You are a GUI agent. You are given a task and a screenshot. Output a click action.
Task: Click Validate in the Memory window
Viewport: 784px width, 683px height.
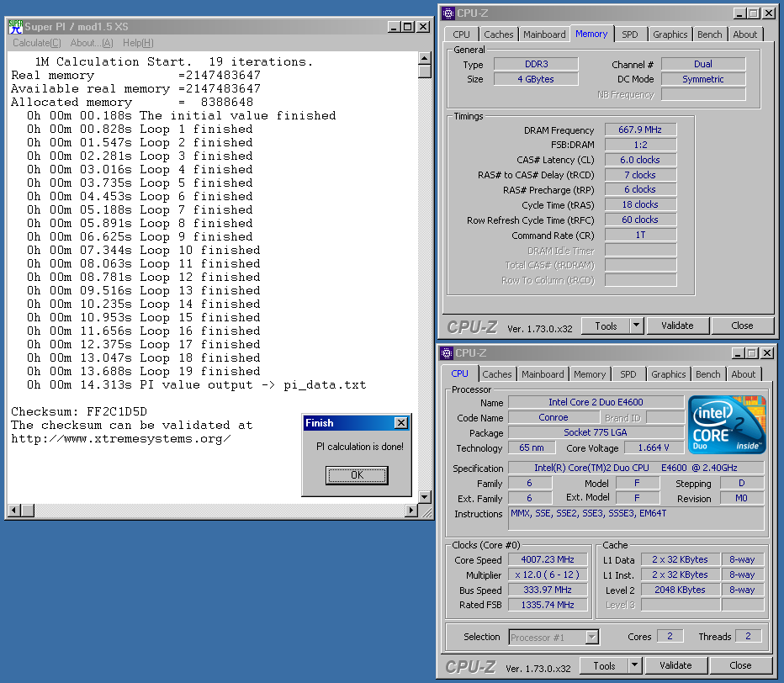point(677,326)
